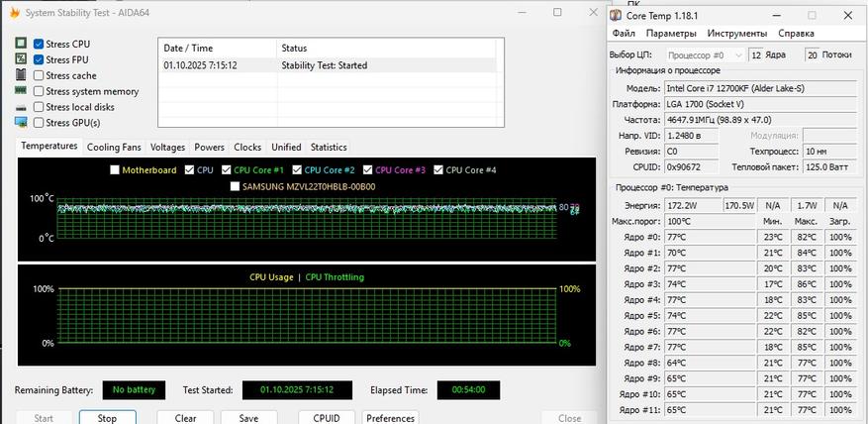Enable Stress local disks checkbox
The height and width of the screenshot is (424, 868).
[x=39, y=107]
